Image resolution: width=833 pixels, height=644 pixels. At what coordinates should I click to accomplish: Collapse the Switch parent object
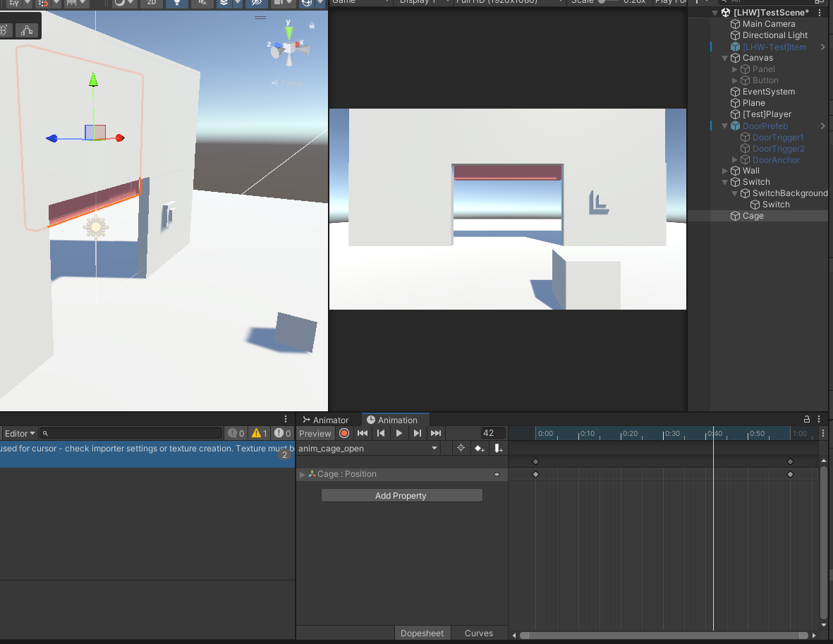point(724,182)
